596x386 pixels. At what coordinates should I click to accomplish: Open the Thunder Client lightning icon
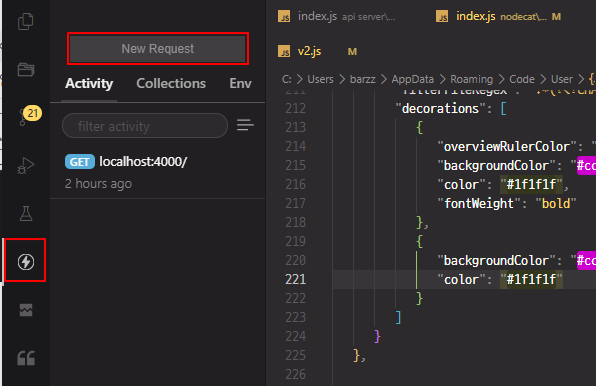point(25,262)
